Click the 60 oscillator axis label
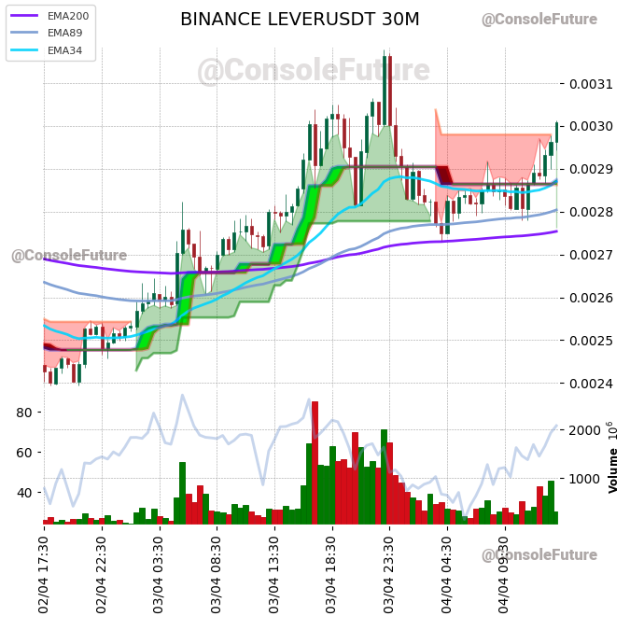 24,453
